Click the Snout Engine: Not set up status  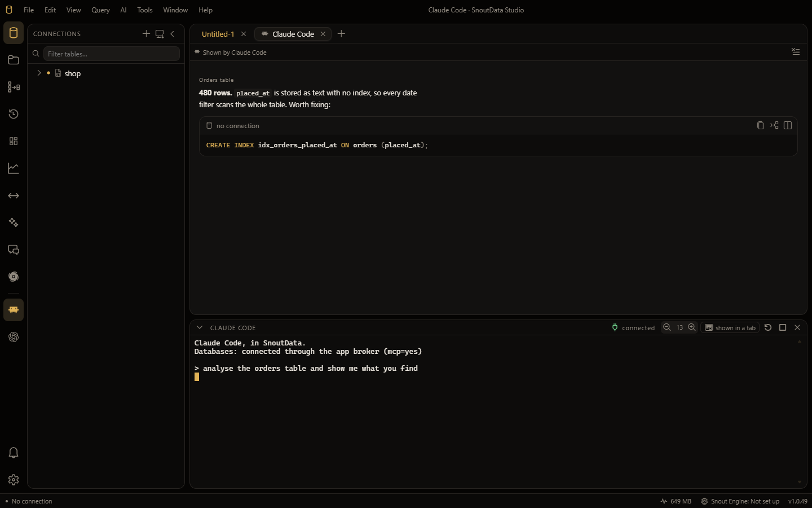point(740,501)
